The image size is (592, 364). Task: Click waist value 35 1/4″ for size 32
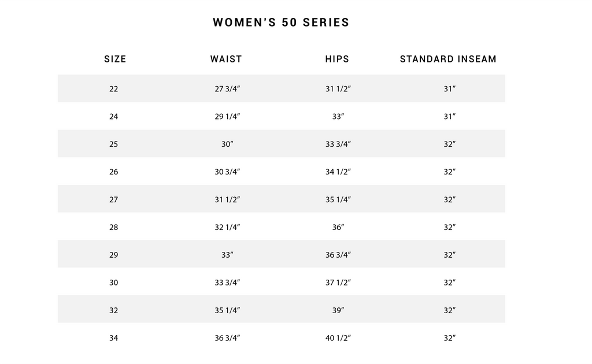(227, 310)
